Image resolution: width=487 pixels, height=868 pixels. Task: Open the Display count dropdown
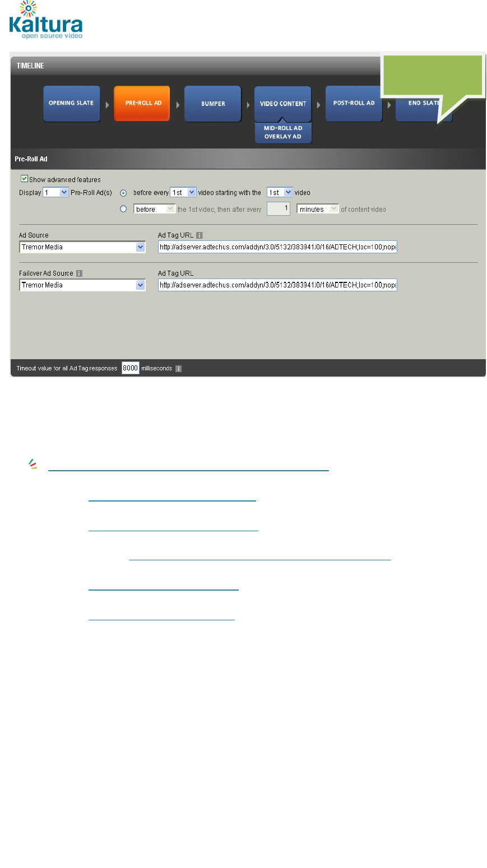click(x=55, y=192)
